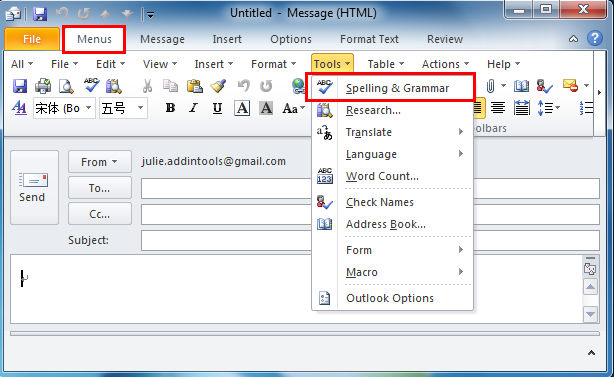The image size is (614, 377).
Task: Open Print Preview magnifier page icon
Action: point(66,86)
